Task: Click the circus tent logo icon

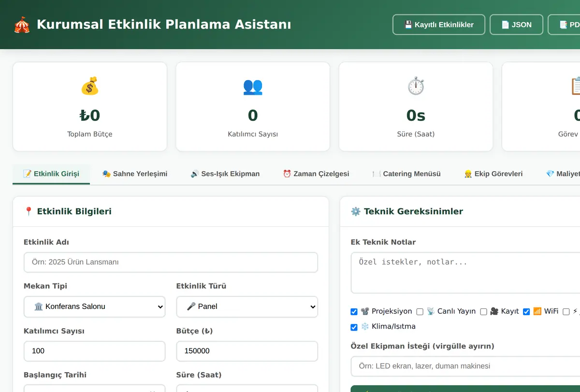Action: [22, 25]
